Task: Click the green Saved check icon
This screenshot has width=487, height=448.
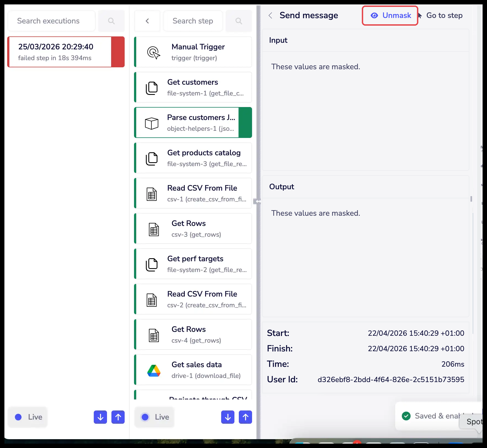Action: (406, 416)
